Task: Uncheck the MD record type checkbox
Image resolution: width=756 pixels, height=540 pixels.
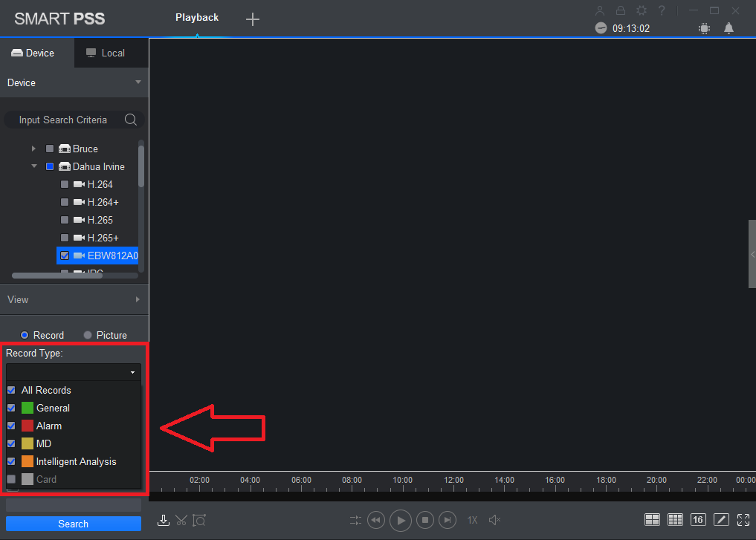Action: pyautogui.click(x=11, y=443)
